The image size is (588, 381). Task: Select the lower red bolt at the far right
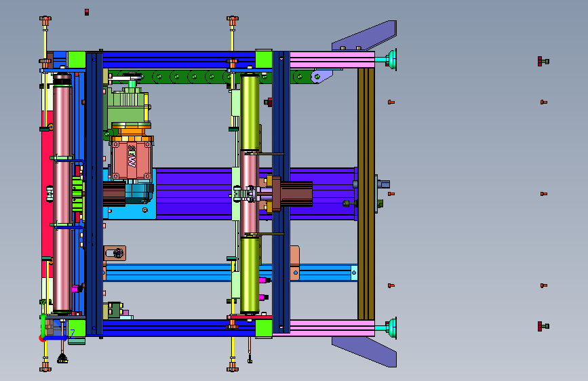click(x=543, y=326)
